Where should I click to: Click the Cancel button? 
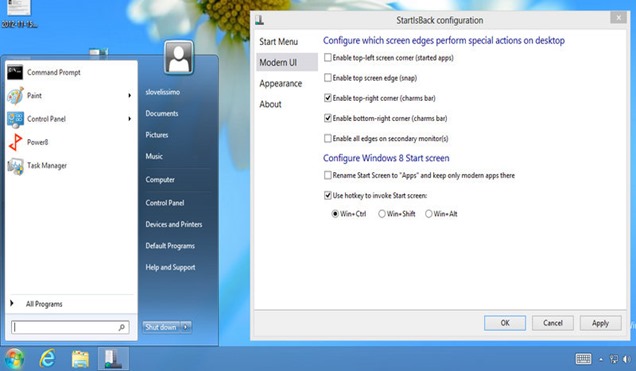click(553, 323)
